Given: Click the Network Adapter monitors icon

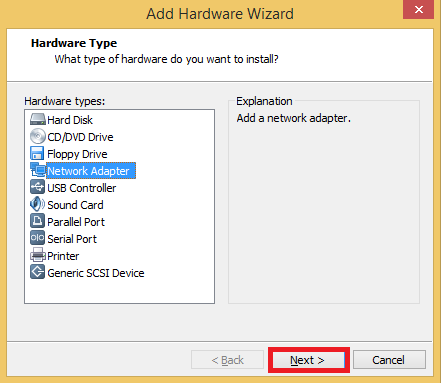Looking at the screenshot, I should pyautogui.click(x=38, y=170).
